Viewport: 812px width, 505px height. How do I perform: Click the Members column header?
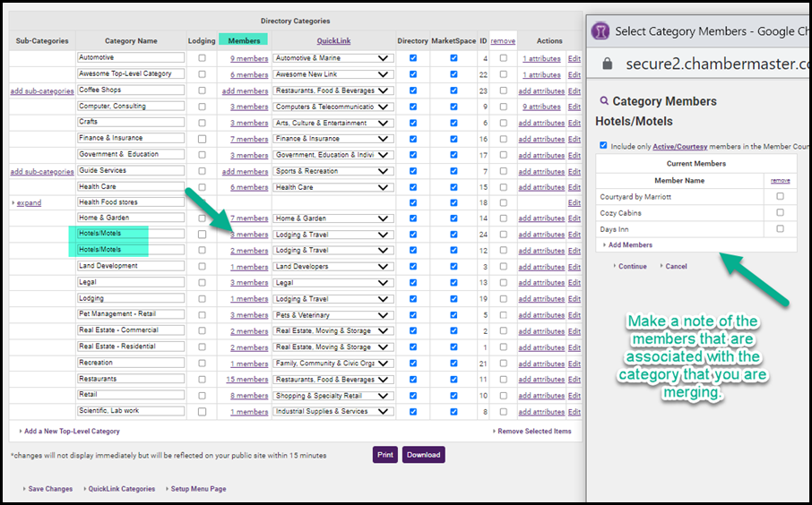coord(244,40)
